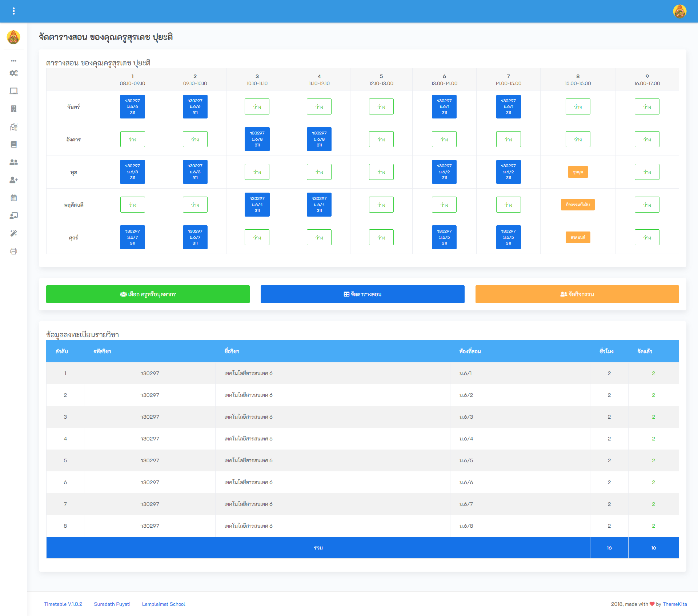Select the ชุมนุม activity cell on Wednesday

(x=578, y=172)
